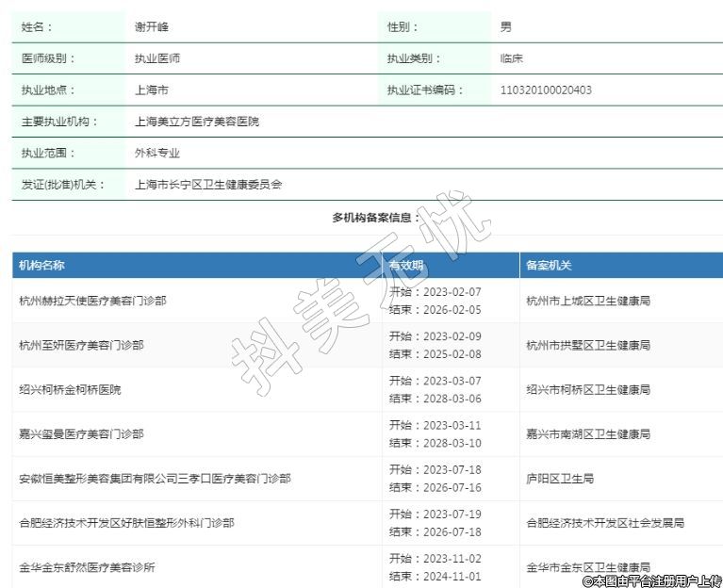
Task: Click the 金华金东舒然医疗美容诊所 row
Action: 87,567
